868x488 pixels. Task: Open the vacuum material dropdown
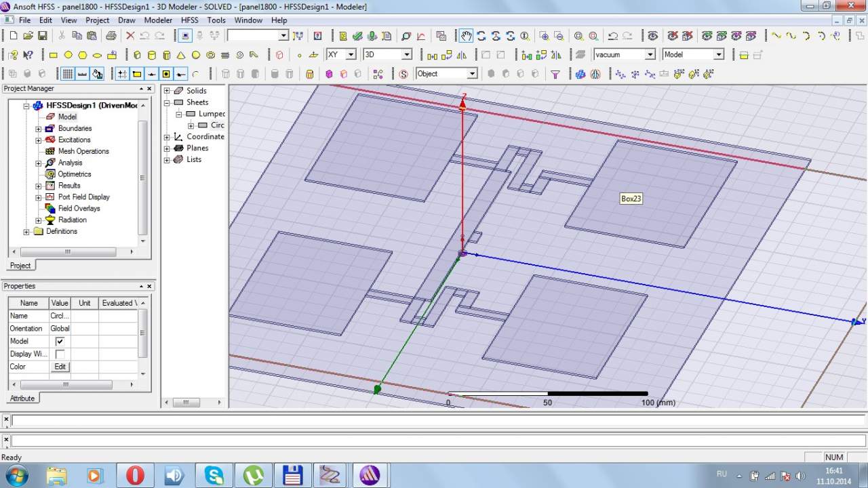pyautogui.click(x=650, y=55)
